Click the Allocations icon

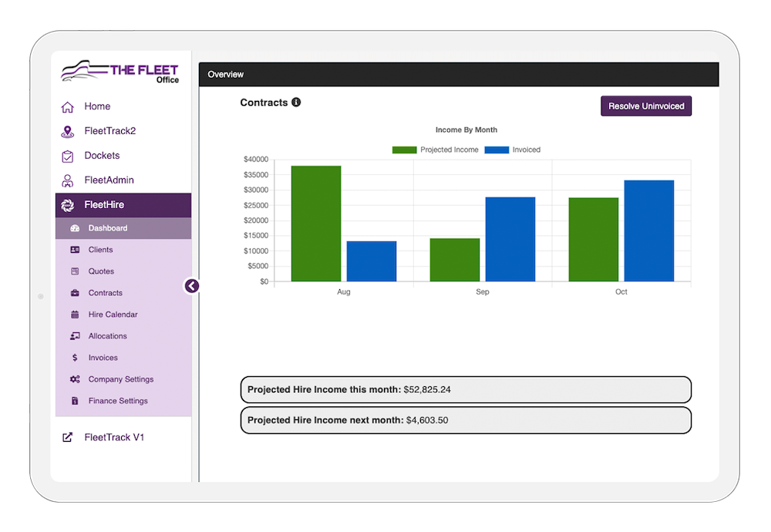point(75,336)
